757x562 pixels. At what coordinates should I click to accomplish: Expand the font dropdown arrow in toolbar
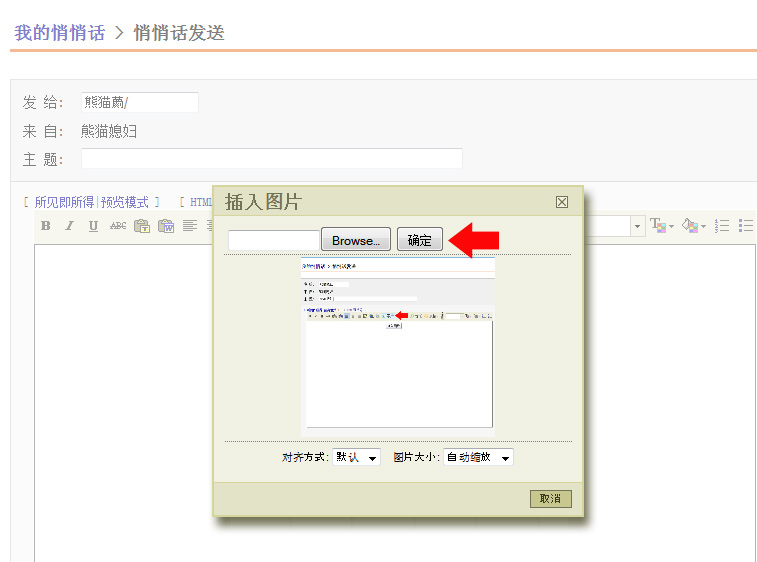637,226
